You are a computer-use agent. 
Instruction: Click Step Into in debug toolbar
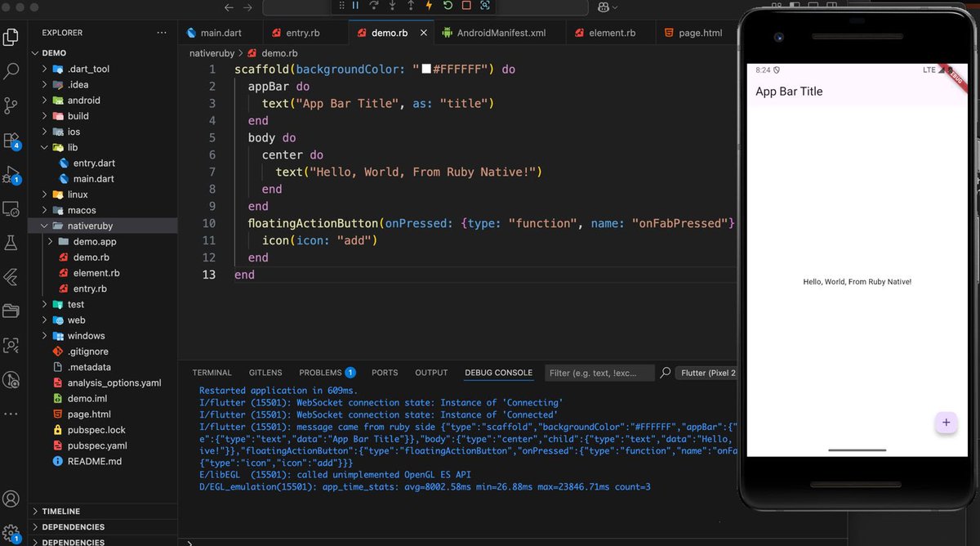(x=393, y=6)
